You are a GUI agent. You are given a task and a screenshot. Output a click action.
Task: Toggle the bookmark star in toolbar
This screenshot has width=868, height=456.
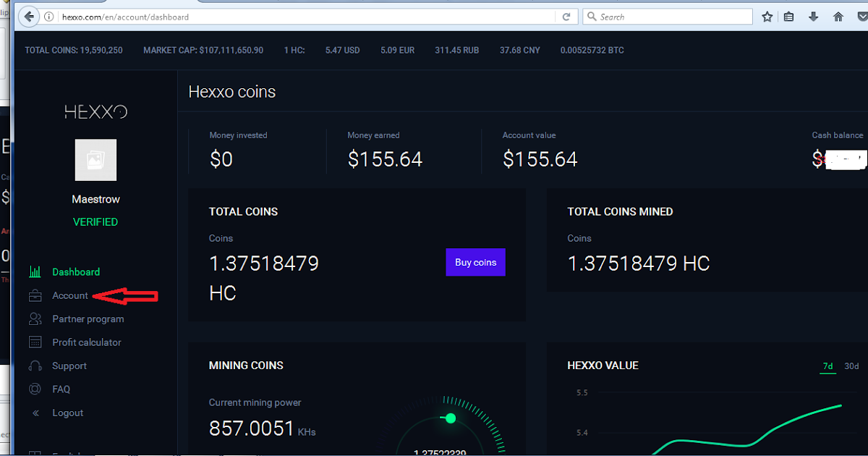click(767, 16)
